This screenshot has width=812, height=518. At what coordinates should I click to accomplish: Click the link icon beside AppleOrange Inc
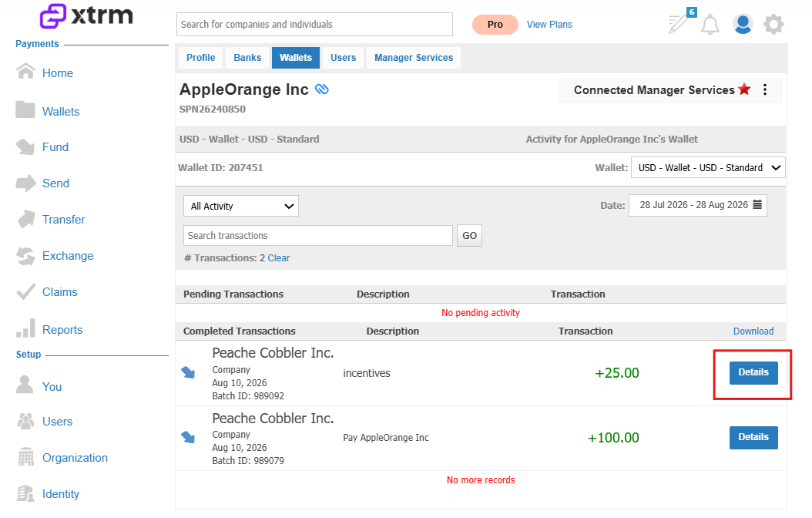point(322,89)
